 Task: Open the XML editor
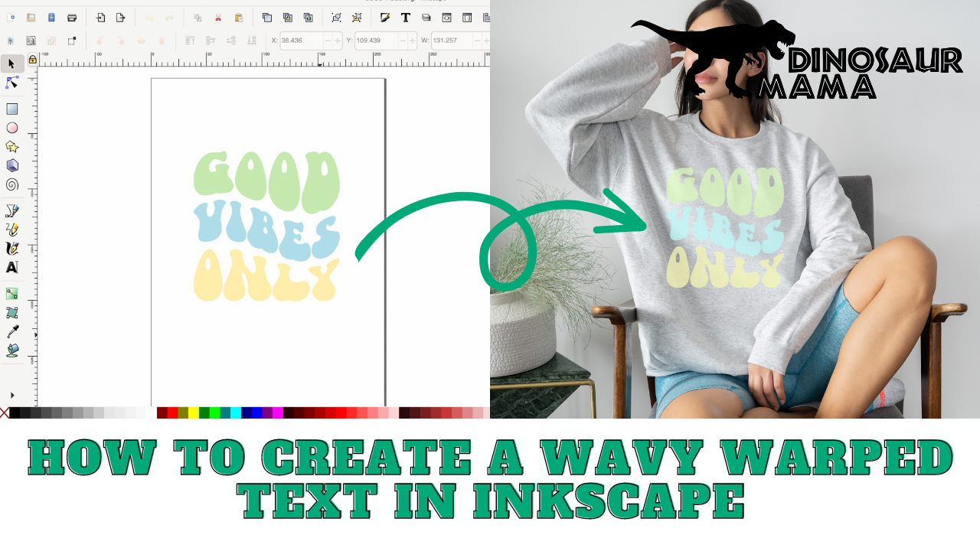445,17
